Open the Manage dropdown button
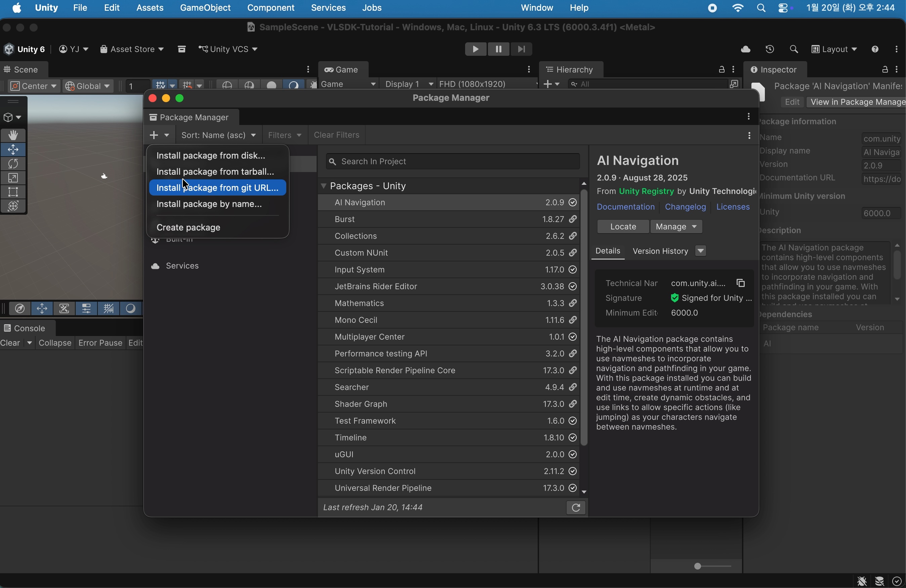This screenshot has height=588, width=906. pyautogui.click(x=676, y=227)
